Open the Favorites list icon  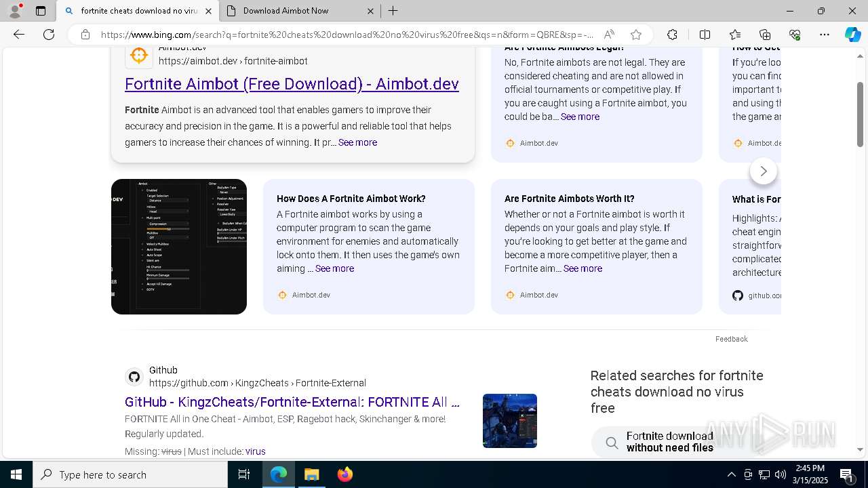click(735, 35)
